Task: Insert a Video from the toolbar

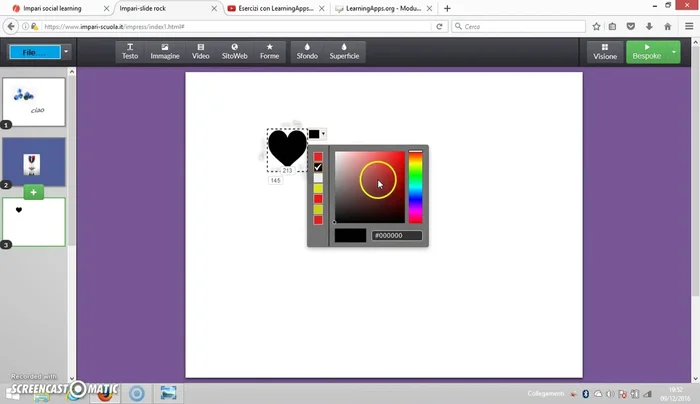Action: click(200, 52)
